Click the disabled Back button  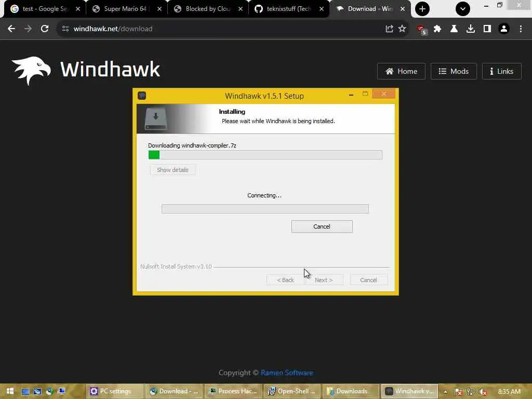(285, 280)
